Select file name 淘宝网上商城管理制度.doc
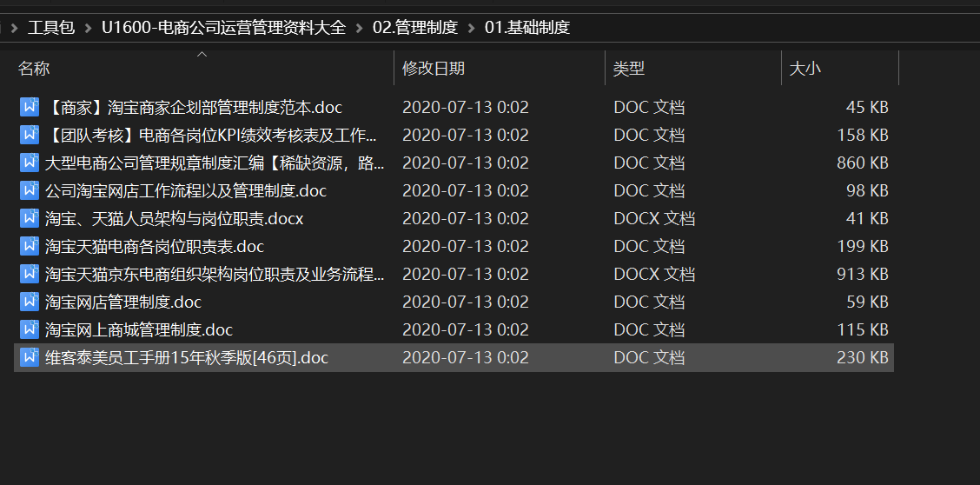This screenshot has height=485, width=980. coord(139,329)
